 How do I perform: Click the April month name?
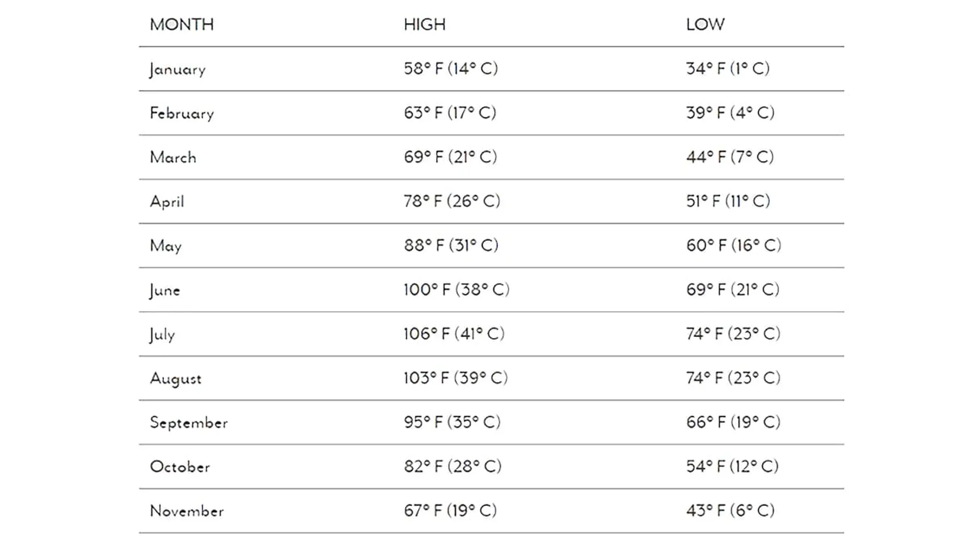click(167, 202)
